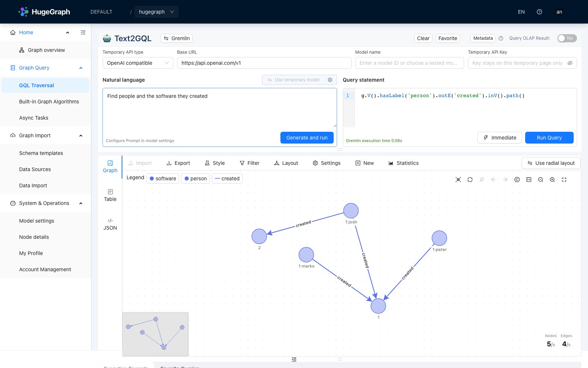
Task: Toggle API key visibility eye icon
Action: 570,63
